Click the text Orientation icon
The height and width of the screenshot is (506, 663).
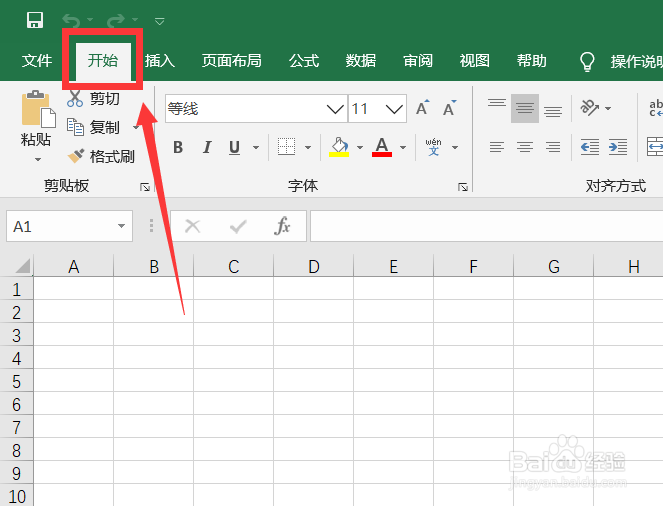(x=590, y=108)
